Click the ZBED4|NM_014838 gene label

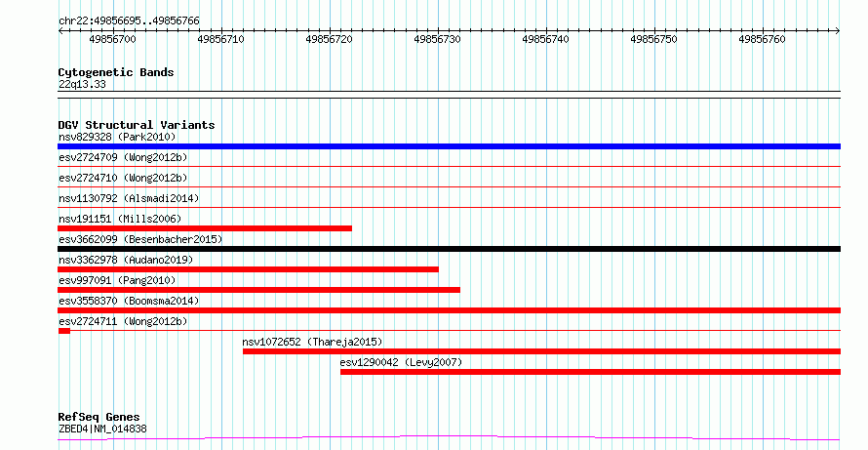(x=102, y=429)
